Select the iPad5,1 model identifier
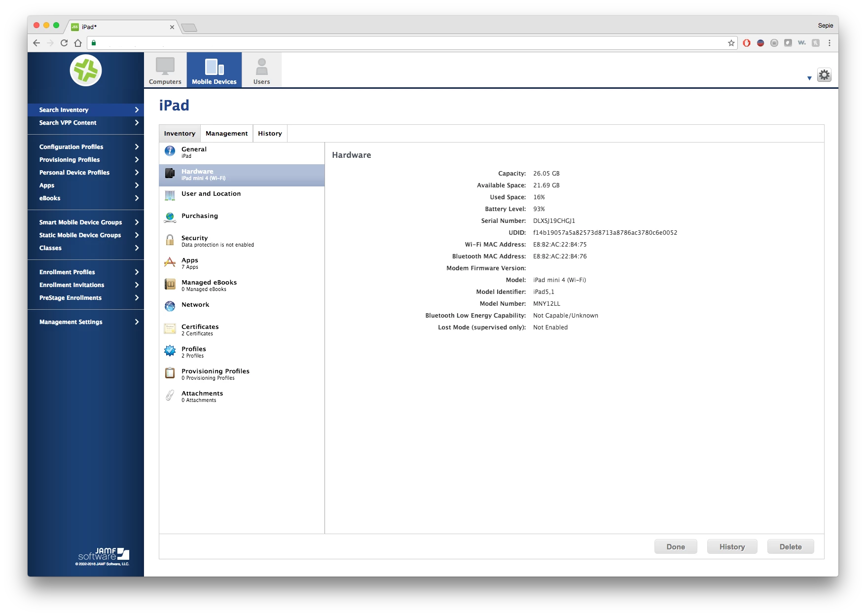This screenshot has height=616, width=866. point(543,292)
